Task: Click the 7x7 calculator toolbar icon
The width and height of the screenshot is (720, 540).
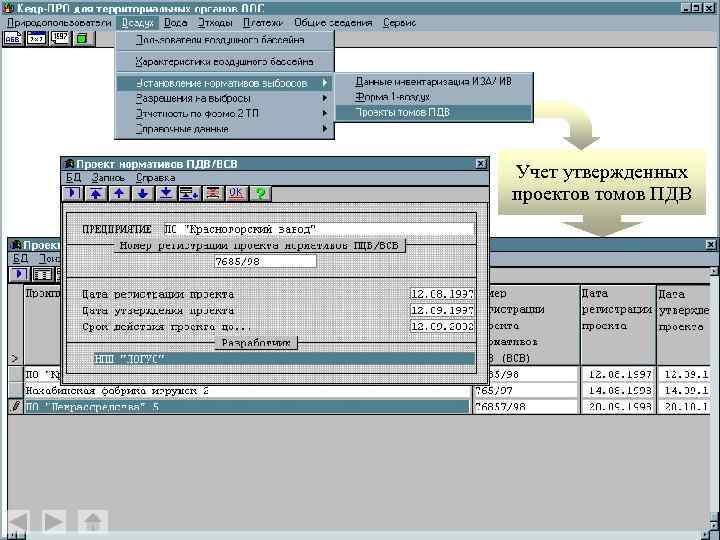Action: [x=36, y=39]
